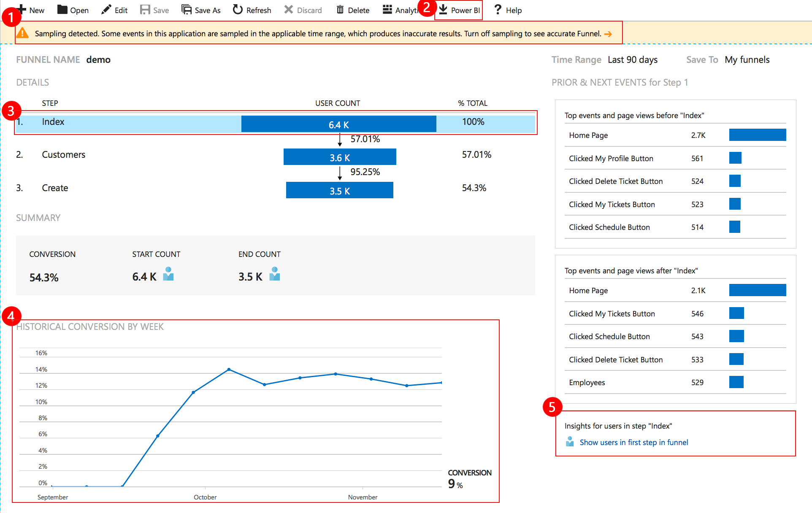Click the orange arrow in sampling warning
The width and height of the screenshot is (812, 513).
[x=608, y=34]
